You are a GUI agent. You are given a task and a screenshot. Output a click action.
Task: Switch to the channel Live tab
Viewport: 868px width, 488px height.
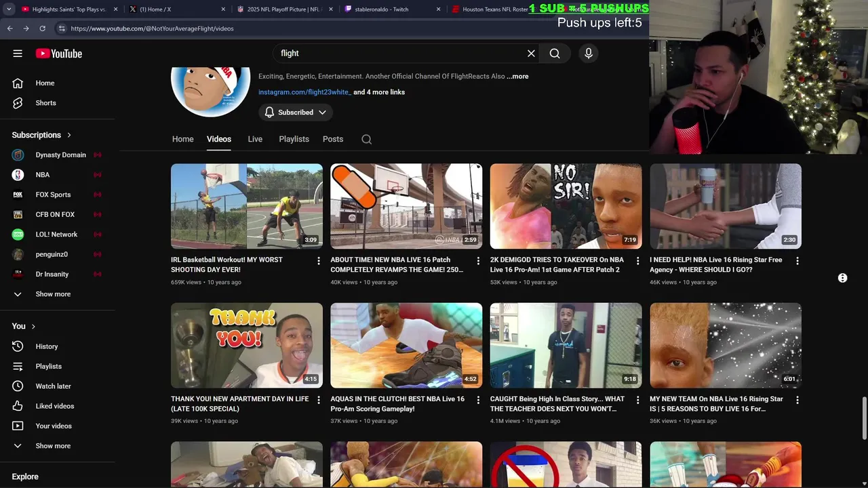click(x=255, y=139)
